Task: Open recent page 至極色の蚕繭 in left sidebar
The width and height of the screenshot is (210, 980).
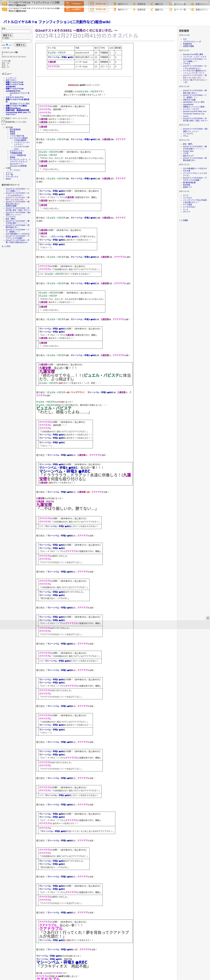Action: (x=11, y=206)
